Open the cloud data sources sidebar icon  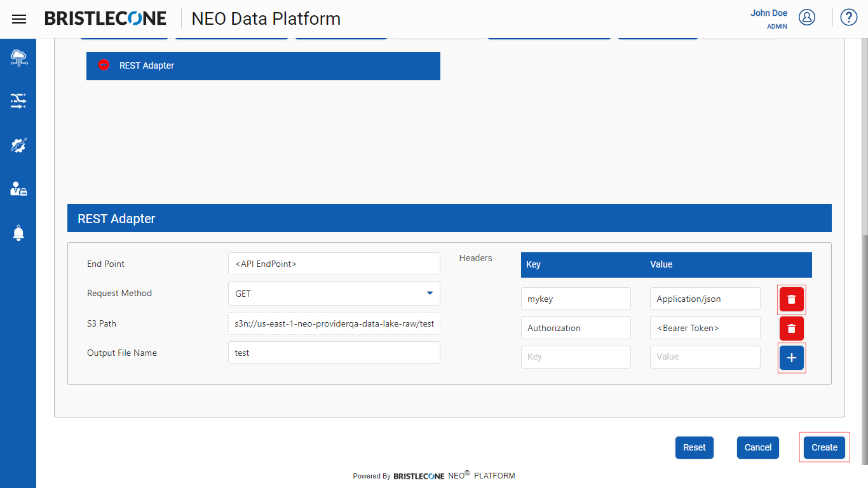18,58
